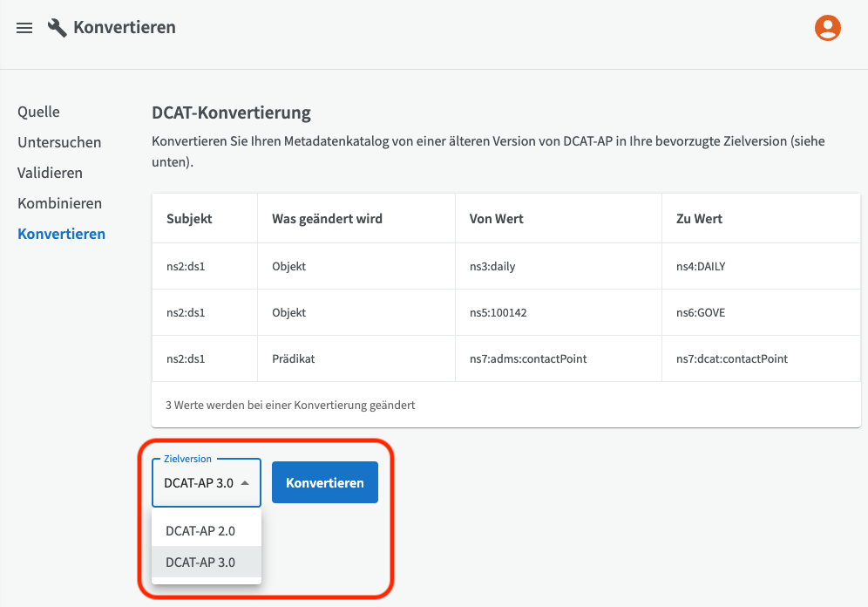The image size is (868, 607).
Task: Choose the DCAT-AP 3.0 list option
Action: 200,563
